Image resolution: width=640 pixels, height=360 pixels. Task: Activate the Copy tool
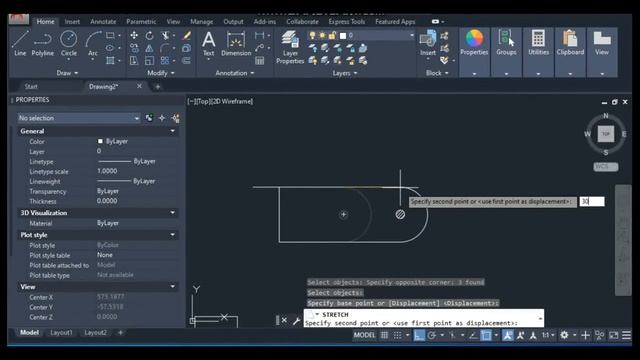click(134, 48)
